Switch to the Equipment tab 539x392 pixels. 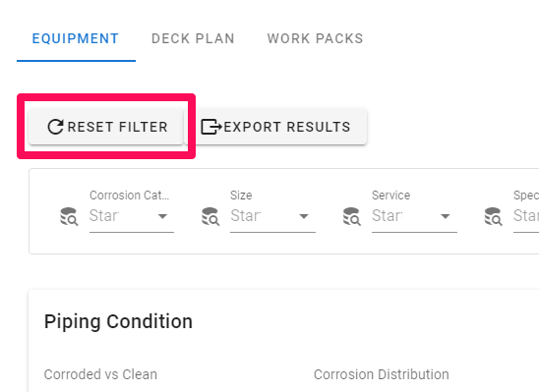[x=76, y=38]
